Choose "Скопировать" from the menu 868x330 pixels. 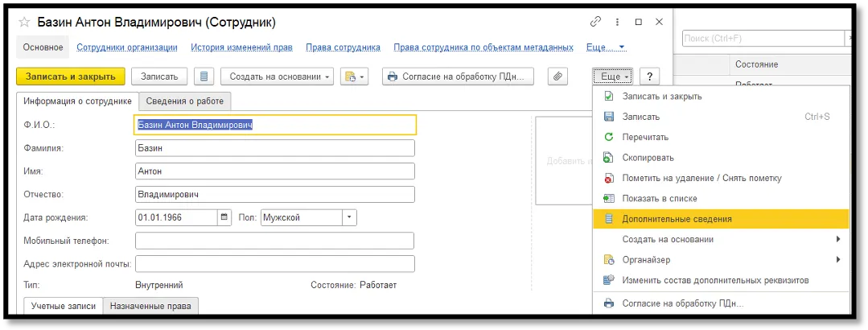click(721, 158)
